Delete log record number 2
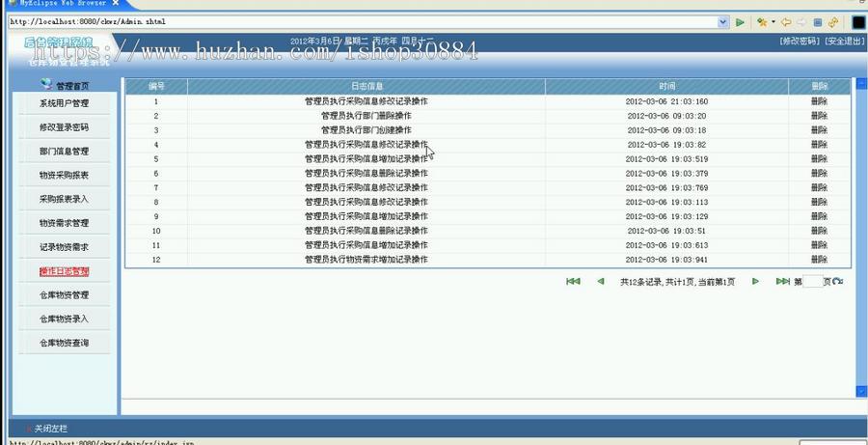Viewport: 868px width, 445px height. tap(819, 116)
